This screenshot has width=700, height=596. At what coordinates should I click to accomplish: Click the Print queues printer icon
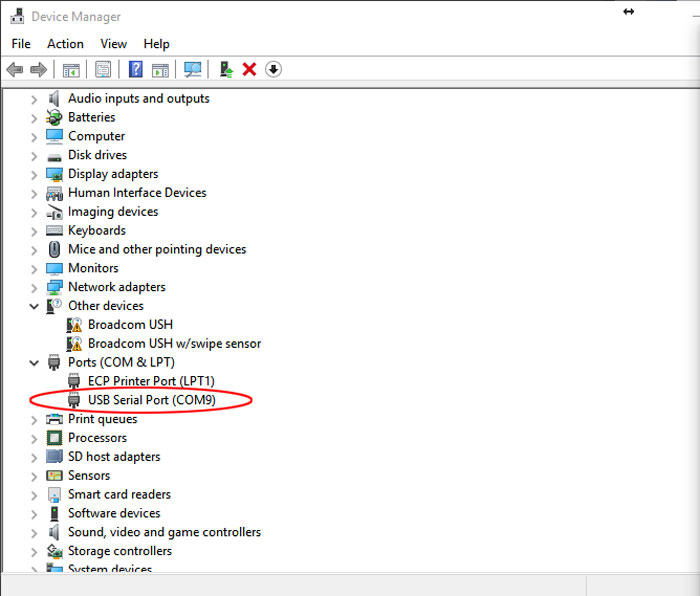click(x=54, y=419)
